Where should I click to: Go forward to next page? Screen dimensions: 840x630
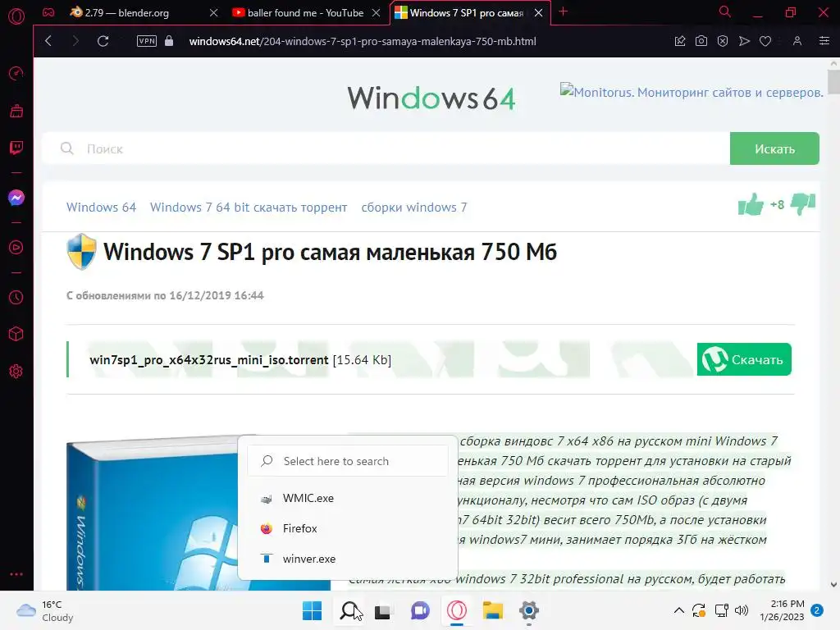coord(75,41)
